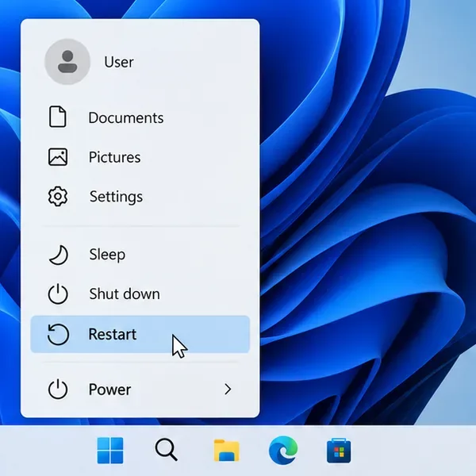
Task: Select the highlighted Restart option
Action: click(140, 334)
